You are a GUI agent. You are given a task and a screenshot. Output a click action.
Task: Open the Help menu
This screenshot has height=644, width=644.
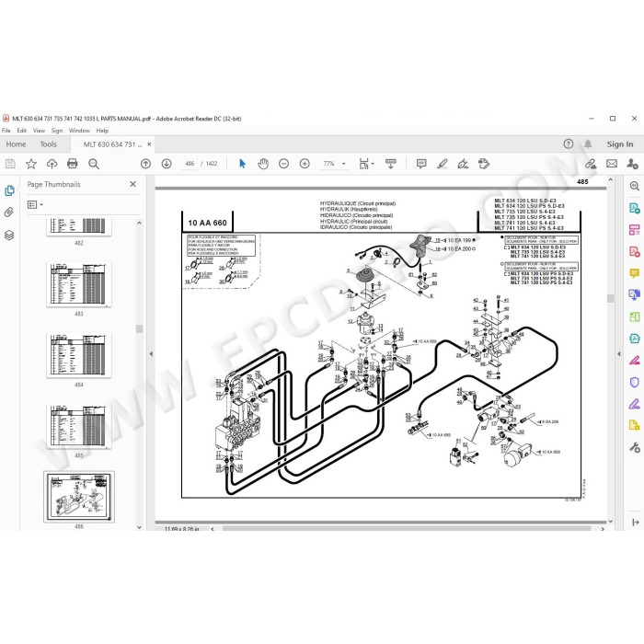pos(102,131)
